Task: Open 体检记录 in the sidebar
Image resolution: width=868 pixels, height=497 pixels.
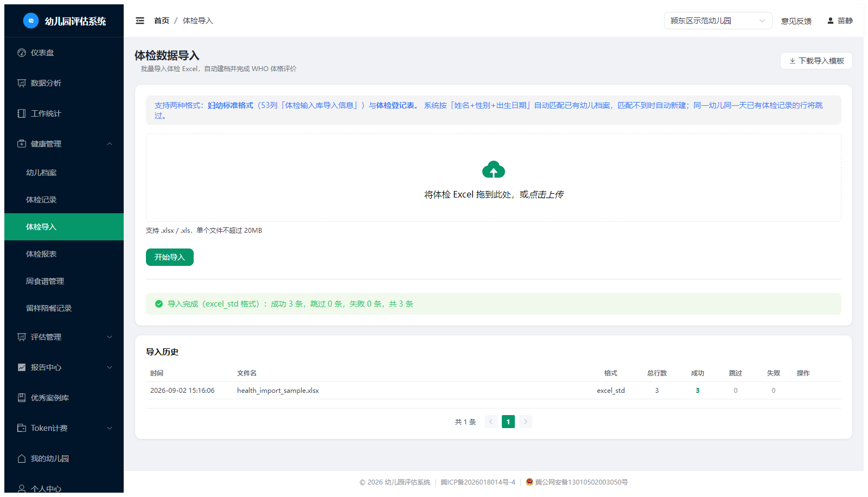Action: (x=64, y=200)
